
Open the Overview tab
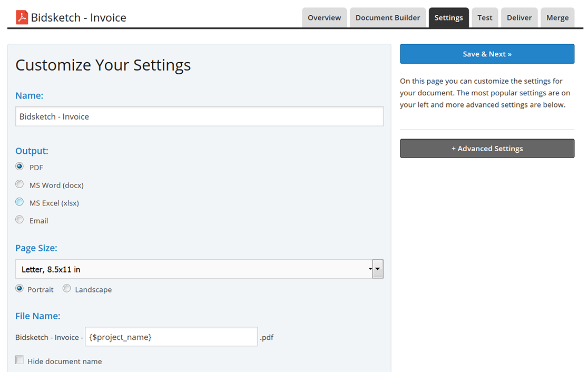324,17
